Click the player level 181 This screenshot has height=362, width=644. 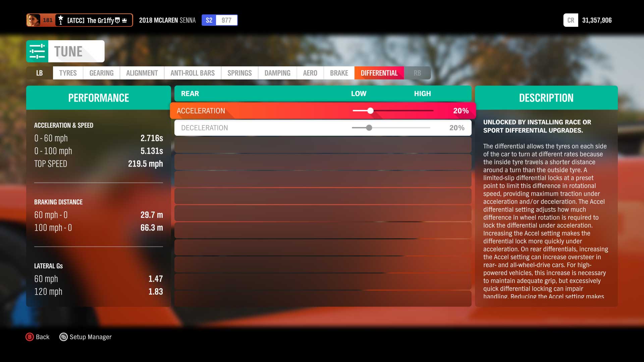point(48,20)
